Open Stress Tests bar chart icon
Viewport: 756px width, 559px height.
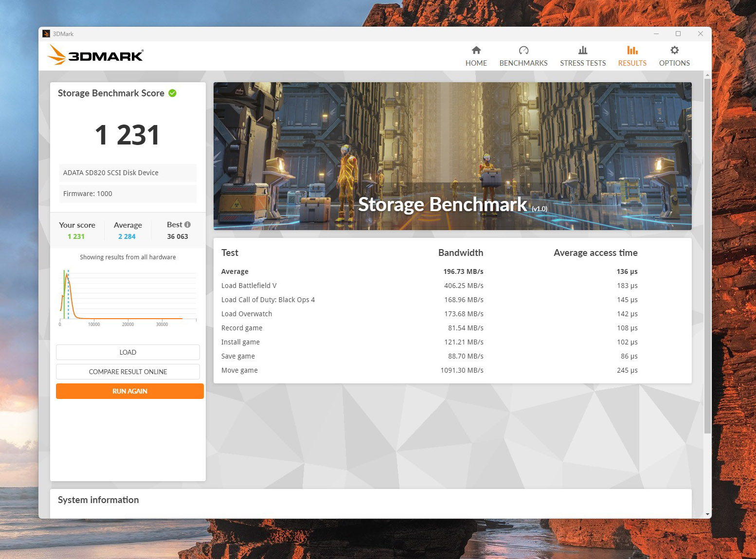[x=582, y=50]
